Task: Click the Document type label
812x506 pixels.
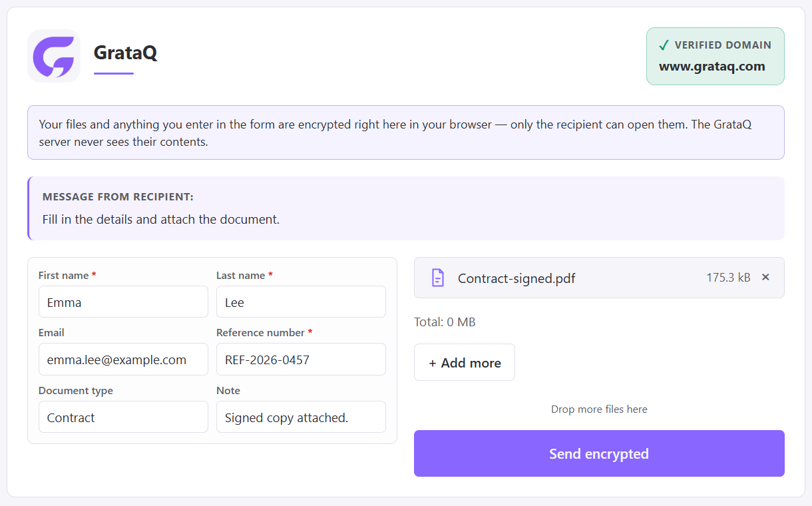Action: 76,390
